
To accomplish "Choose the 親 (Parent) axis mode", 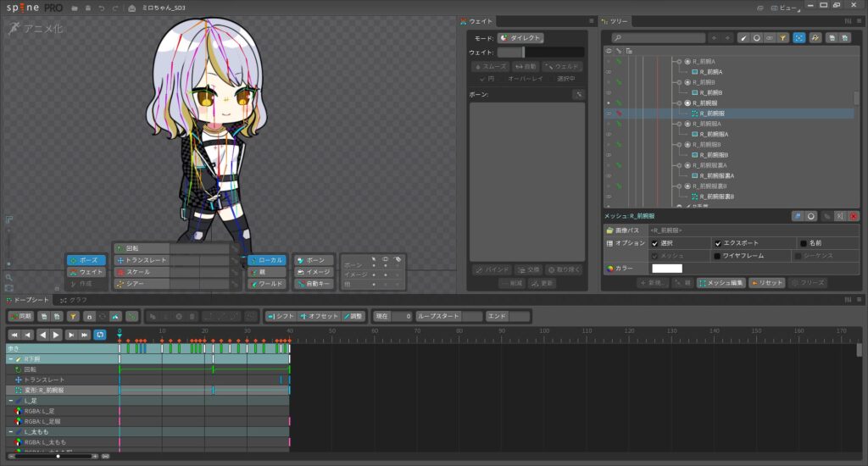I will click(267, 272).
